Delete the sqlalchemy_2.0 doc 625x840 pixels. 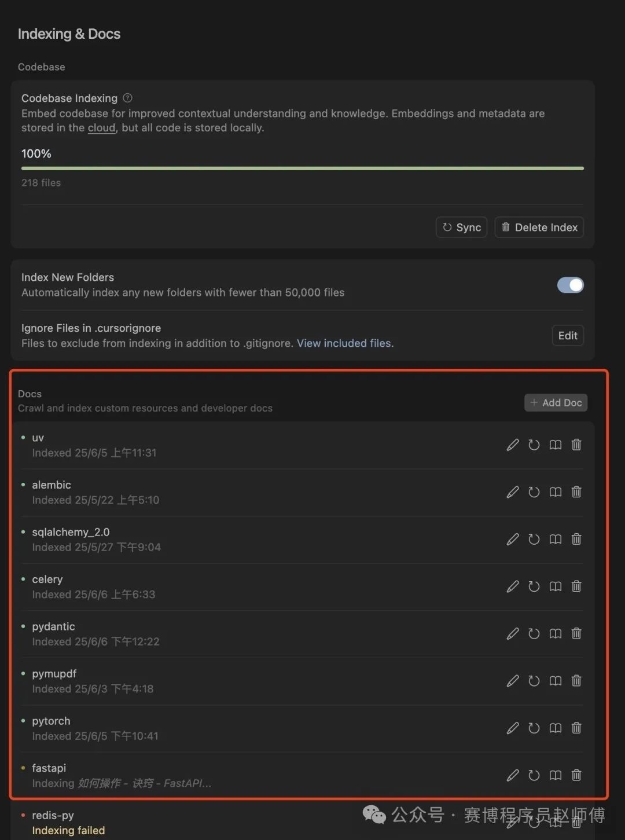click(576, 540)
